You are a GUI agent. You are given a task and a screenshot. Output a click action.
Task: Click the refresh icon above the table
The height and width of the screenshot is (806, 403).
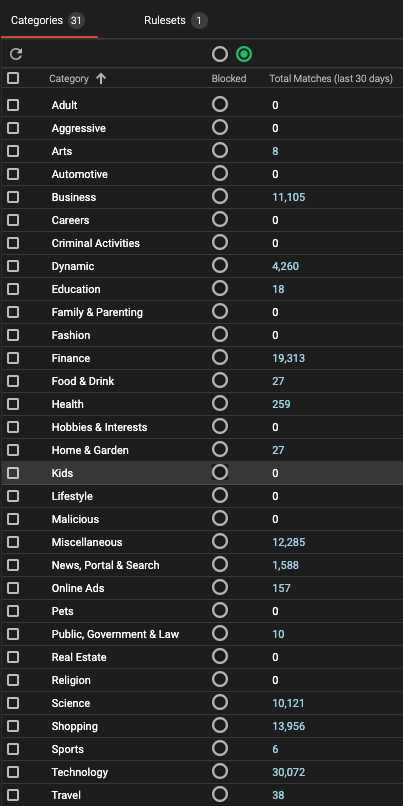coord(16,54)
